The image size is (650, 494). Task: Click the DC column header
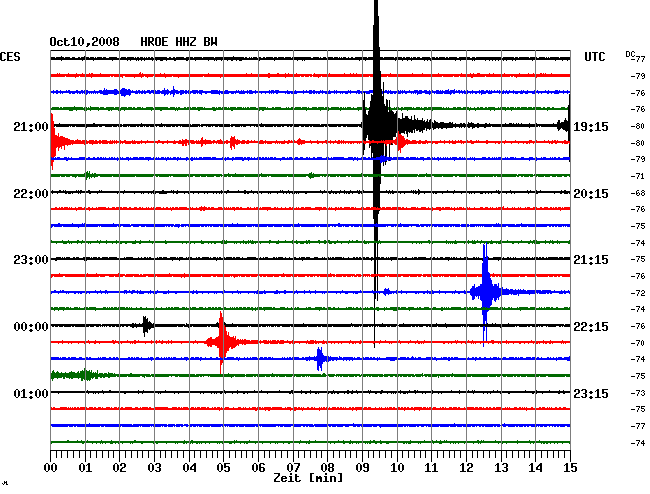630,54
